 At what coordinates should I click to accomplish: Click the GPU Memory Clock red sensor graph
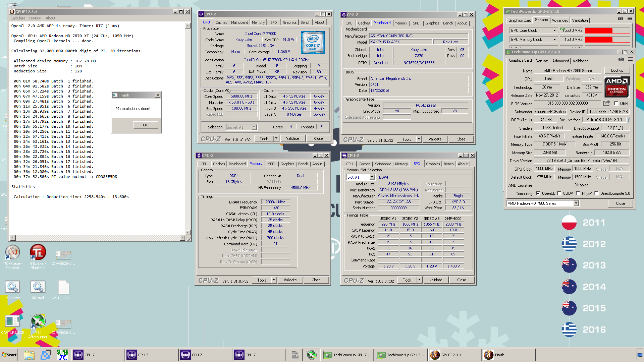pyautogui.click(x=607, y=40)
